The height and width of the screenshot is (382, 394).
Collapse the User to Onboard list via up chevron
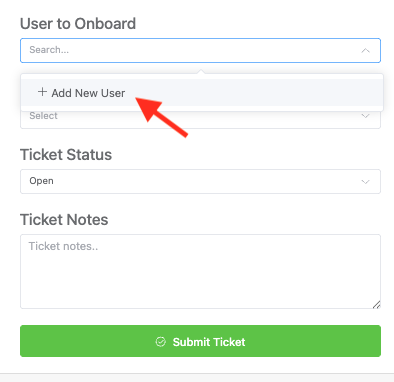point(366,51)
